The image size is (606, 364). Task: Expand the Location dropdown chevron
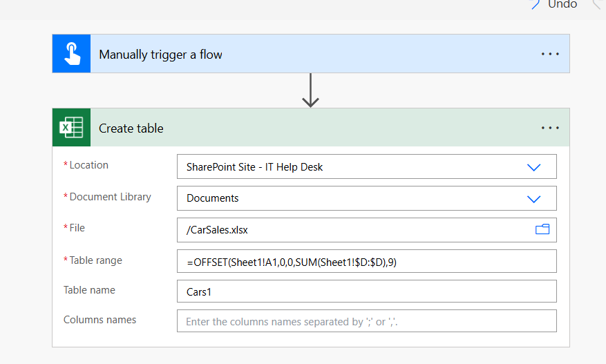[x=533, y=167]
